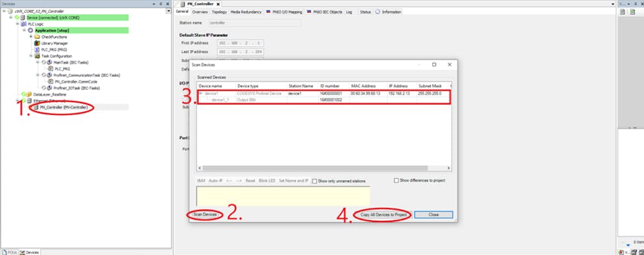Switch to the Overview tab
This screenshot has height=255, width=644.
(x=200, y=12)
